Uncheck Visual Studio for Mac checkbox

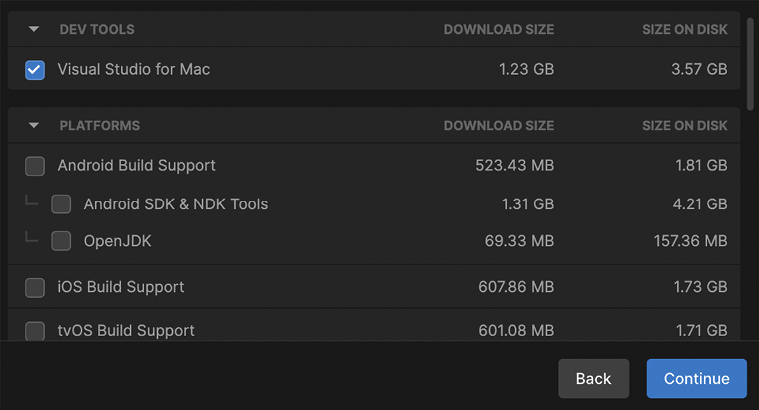point(35,70)
